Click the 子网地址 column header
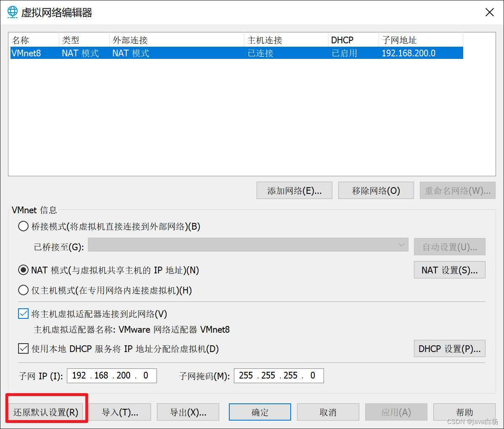Image resolution: width=504 pixels, height=429 pixels. (x=421, y=40)
